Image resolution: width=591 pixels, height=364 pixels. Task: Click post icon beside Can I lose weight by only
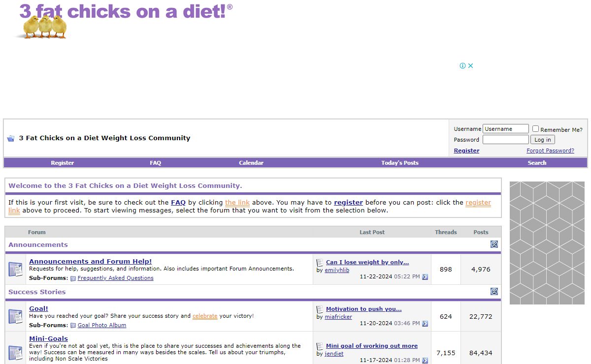[320, 263]
